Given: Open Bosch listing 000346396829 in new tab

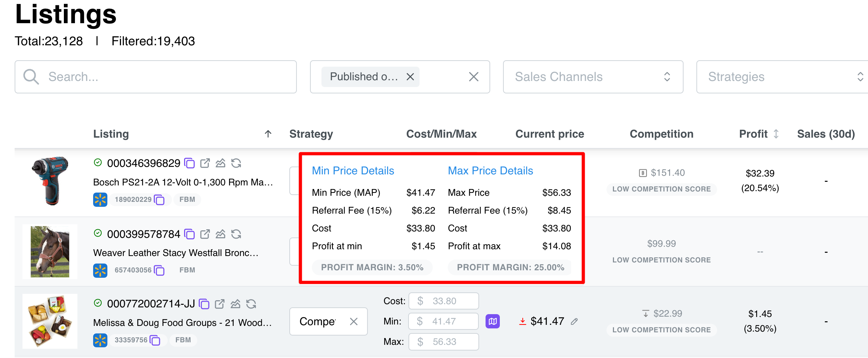Looking at the screenshot, I should point(205,163).
